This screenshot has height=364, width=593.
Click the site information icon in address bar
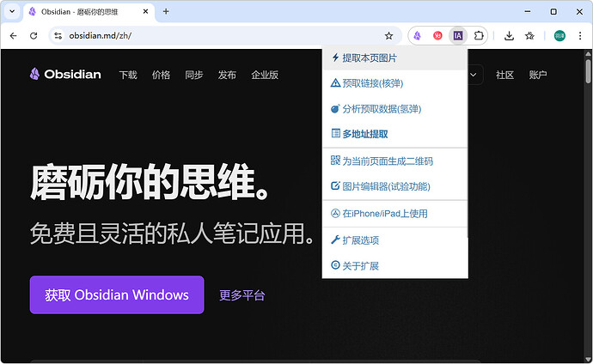(58, 35)
